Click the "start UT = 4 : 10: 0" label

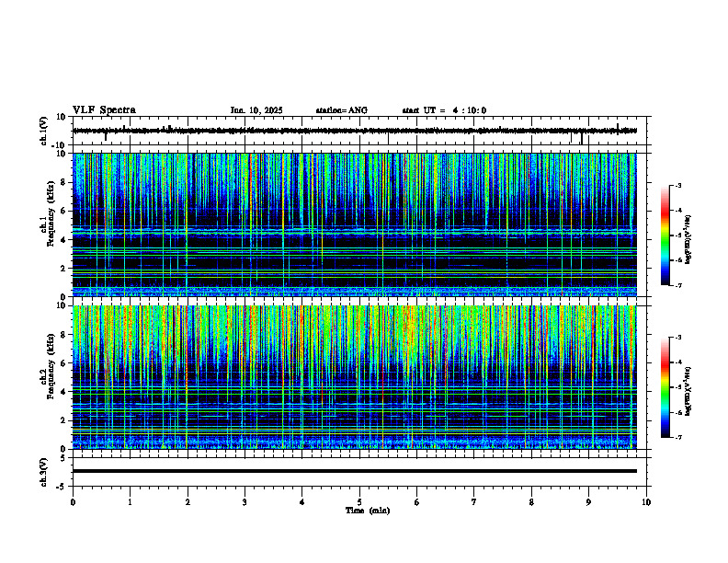[x=444, y=110]
